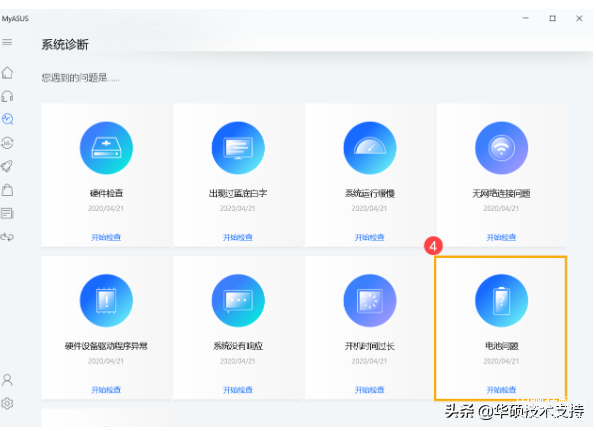Select the 出现过蓝底白字 title text

click(x=238, y=193)
